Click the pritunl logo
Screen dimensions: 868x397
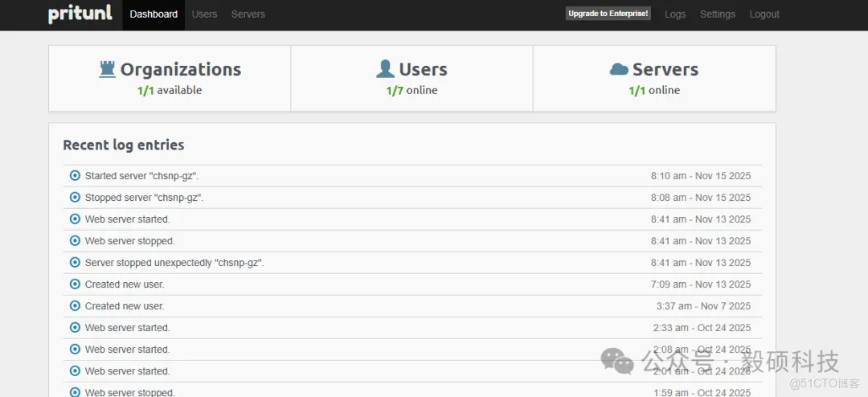click(x=80, y=14)
